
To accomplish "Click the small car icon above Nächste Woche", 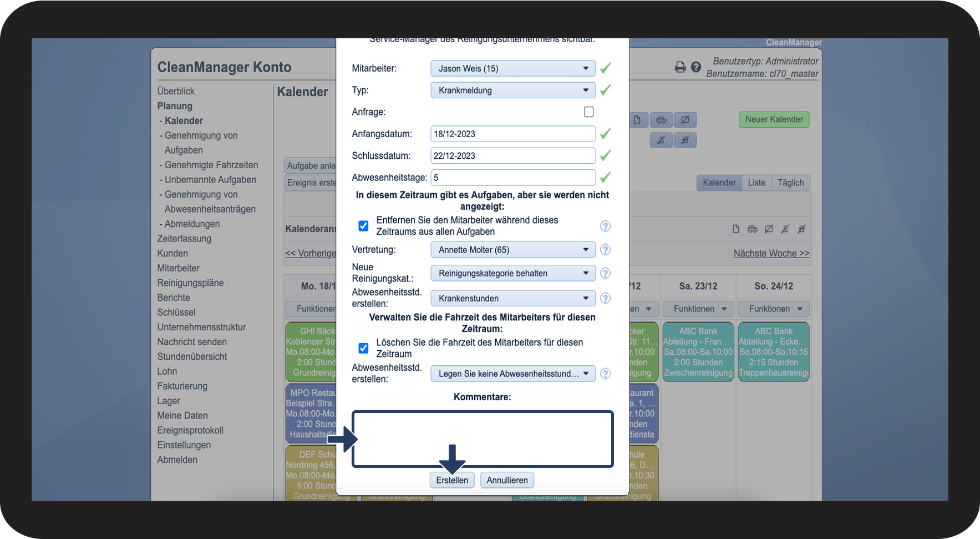I will pos(753,229).
